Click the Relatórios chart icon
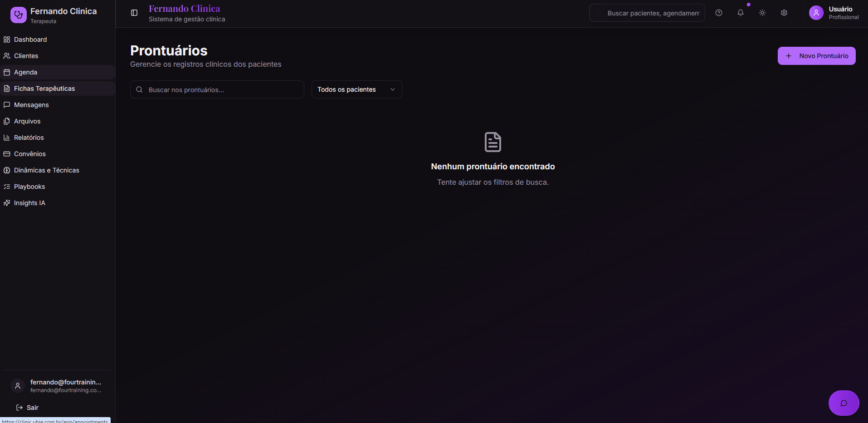The image size is (868, 423). [x=7, y=138]
